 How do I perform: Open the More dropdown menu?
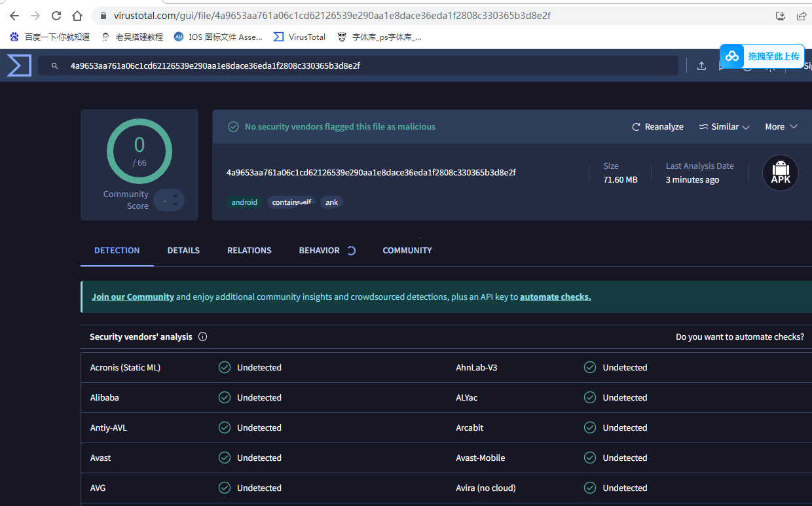[781, 127]
